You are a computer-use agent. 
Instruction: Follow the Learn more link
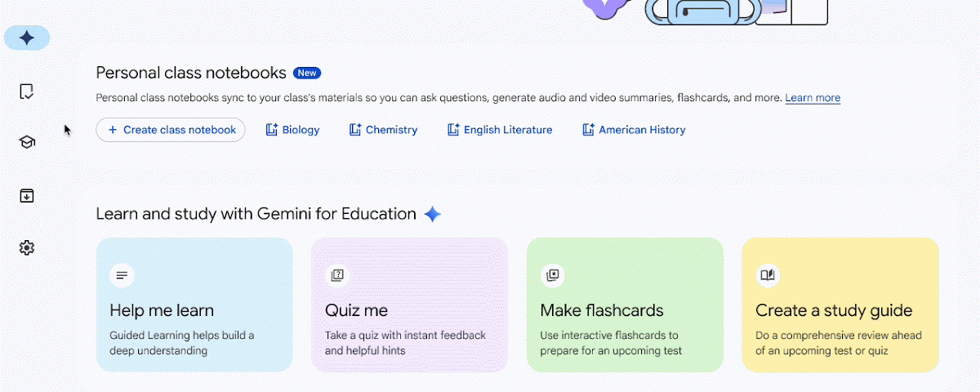(x=813, y=98)
